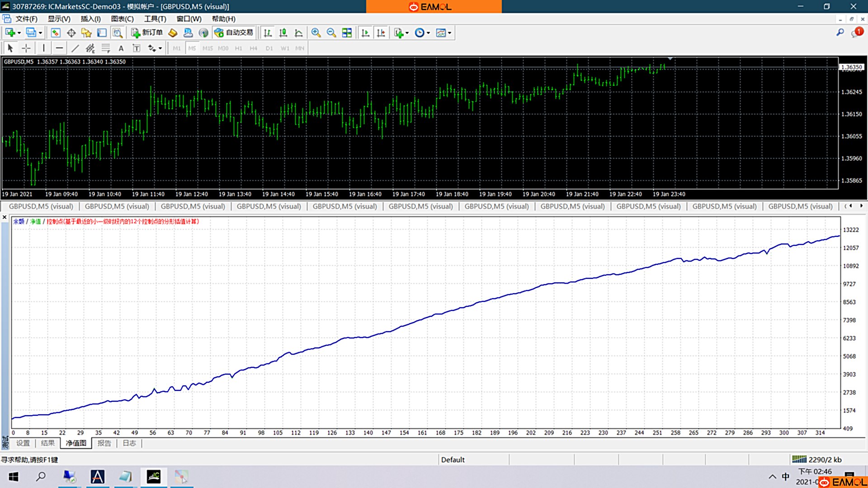The height and width of the screenshot is (488, 868).
Task: Expand the arrows objects dropdown
Action: (x=160, y=48)
